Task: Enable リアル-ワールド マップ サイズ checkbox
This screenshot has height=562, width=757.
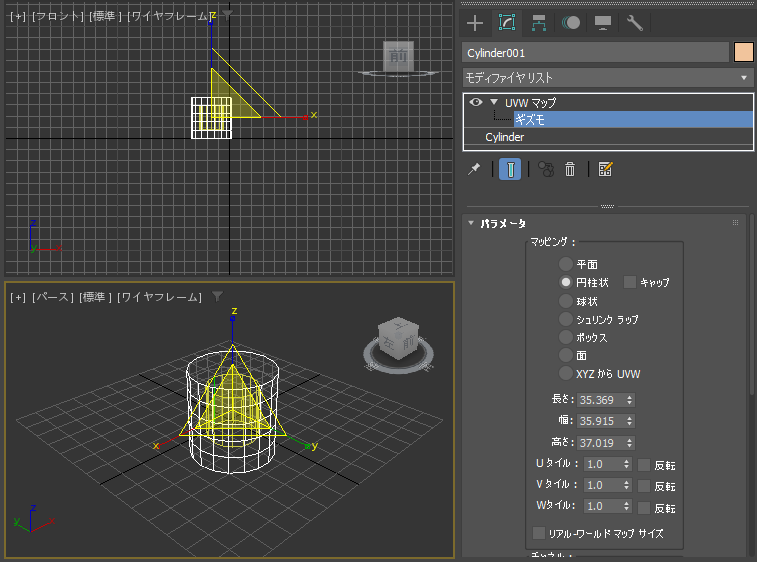Action: pos(539,533)
